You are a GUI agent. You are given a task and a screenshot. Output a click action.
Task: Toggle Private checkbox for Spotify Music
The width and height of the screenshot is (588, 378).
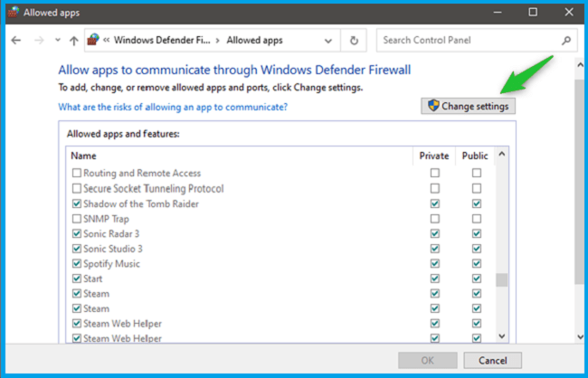(434, 264)
